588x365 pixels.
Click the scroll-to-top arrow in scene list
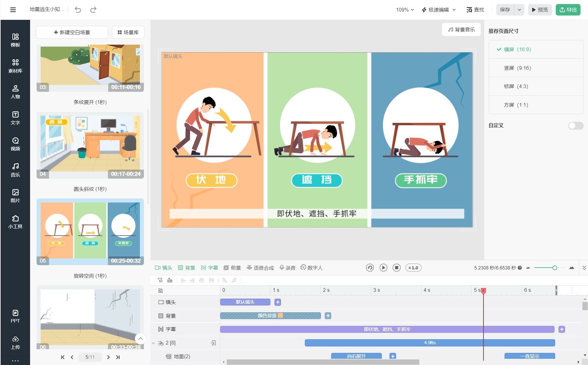tap(140, 339)
